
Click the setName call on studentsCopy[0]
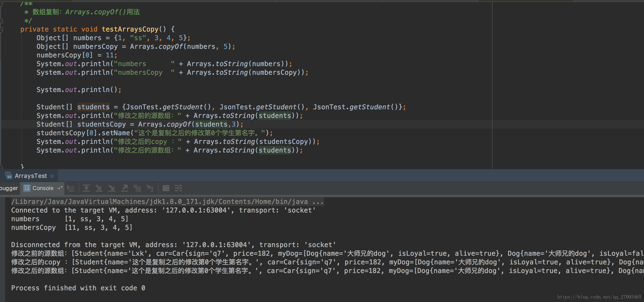click(x=116, y=133)
